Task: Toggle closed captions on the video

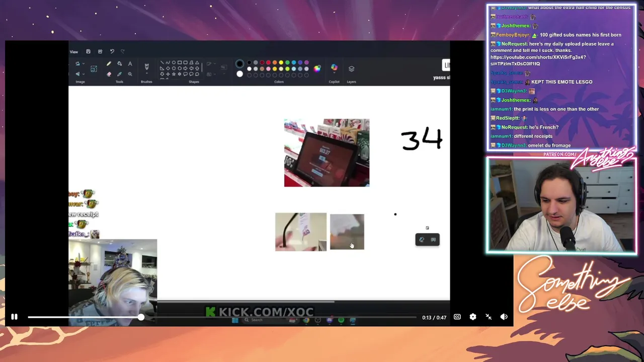Action: [x=457, y=317]
